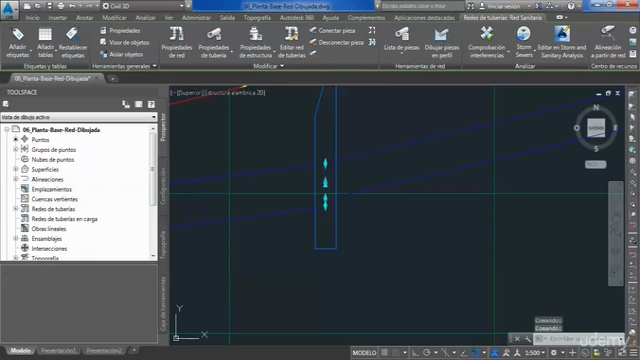
Task: Select Obras lineales in tree
Action: tap(49, 229)
